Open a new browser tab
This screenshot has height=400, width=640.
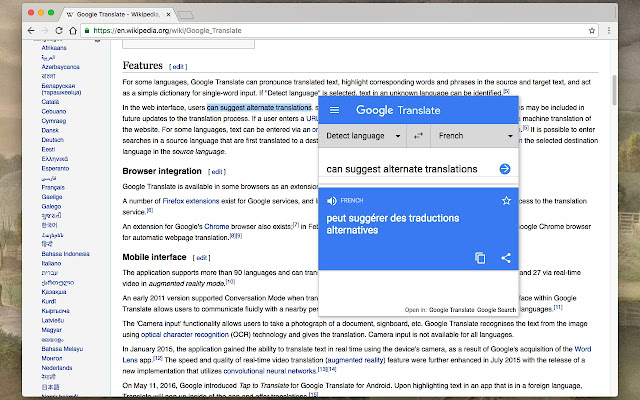tap(186, 15)
